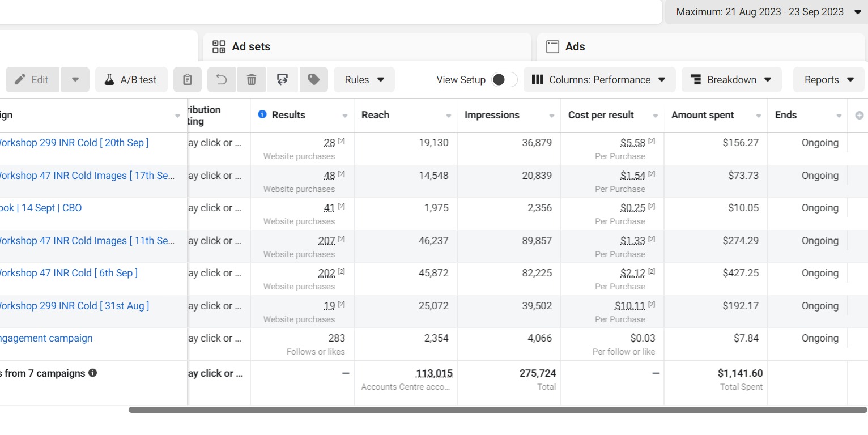Click the Results column info icon

point(262,114)
